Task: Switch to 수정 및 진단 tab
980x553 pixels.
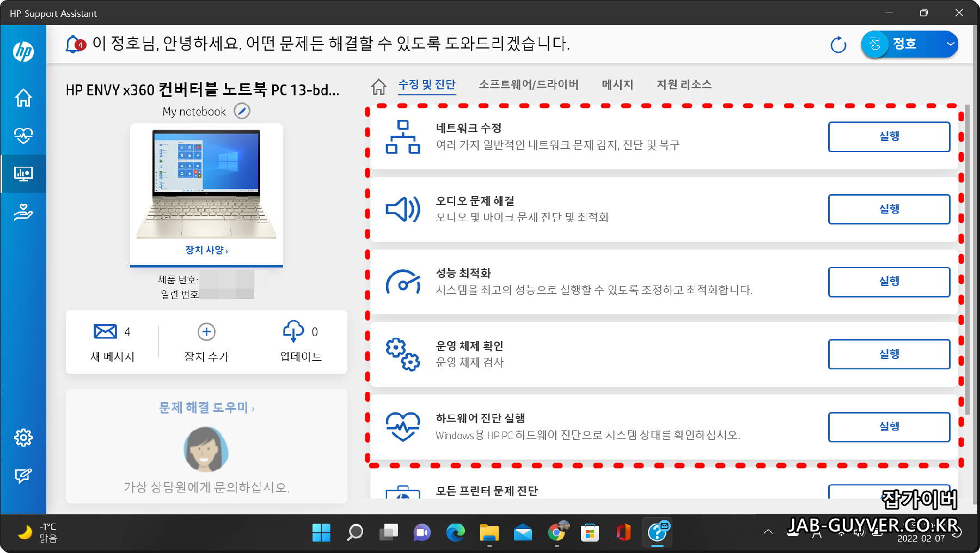Action: [x=427, y=84]
